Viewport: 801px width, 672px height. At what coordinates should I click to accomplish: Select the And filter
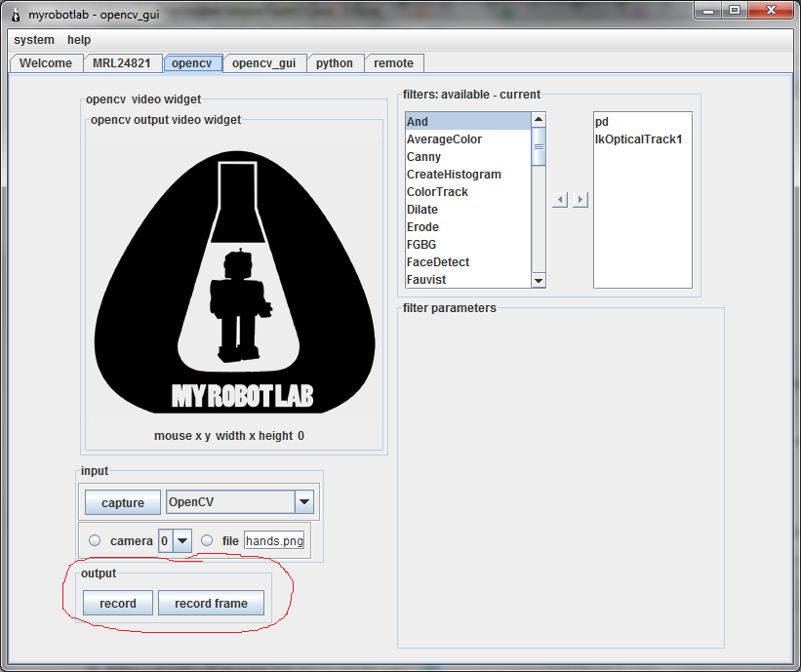tap(468, 122)
